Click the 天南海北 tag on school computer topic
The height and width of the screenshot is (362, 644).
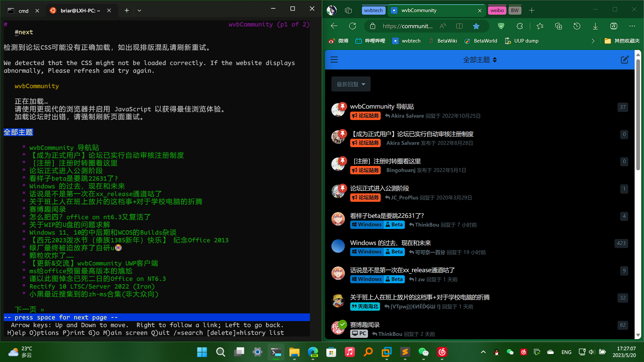click(x=365, y=307)
